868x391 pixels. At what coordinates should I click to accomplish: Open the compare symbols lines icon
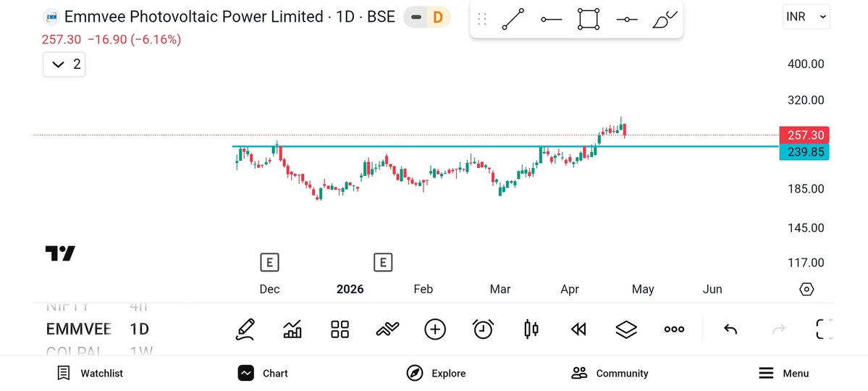click(387, 329)
